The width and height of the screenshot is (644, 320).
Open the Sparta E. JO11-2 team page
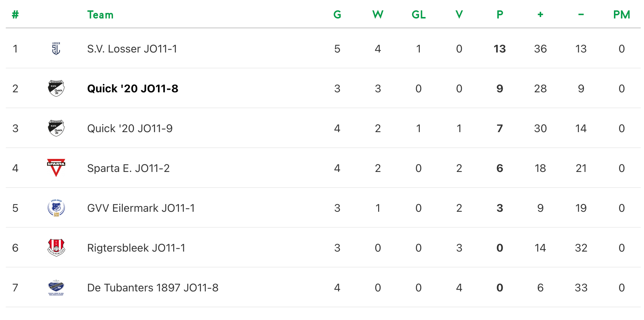click(x=128, y=168)
